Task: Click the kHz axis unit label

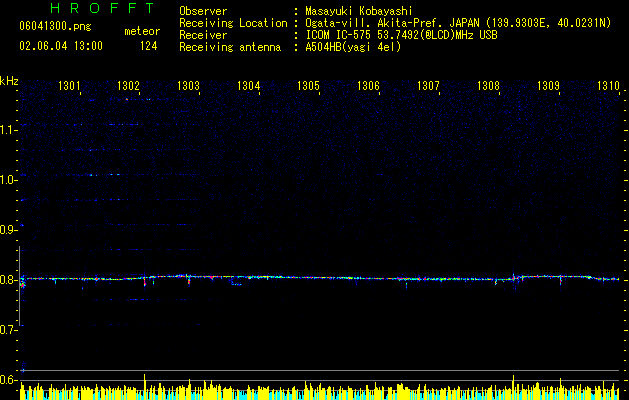Action: 9,81
